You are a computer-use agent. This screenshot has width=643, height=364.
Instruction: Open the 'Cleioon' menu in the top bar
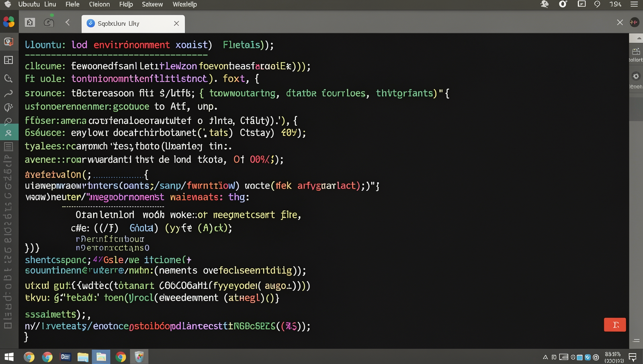coord(99,4)
